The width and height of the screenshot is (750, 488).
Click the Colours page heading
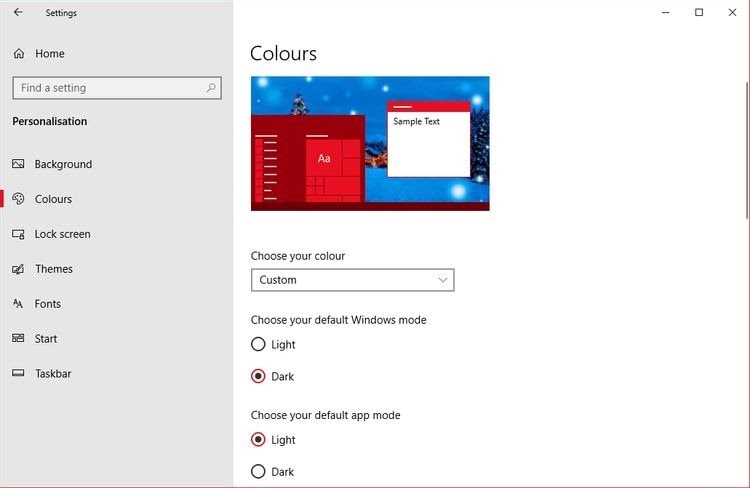283,54
